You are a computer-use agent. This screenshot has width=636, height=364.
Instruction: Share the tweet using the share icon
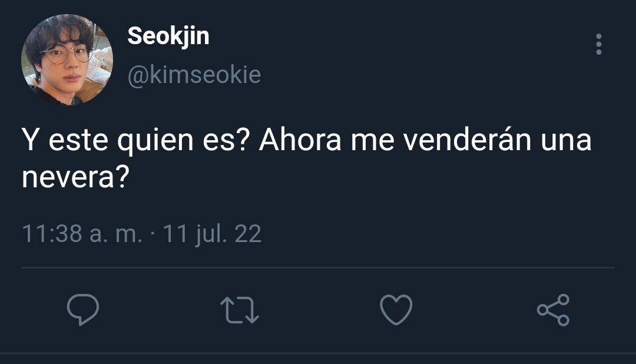553,310
